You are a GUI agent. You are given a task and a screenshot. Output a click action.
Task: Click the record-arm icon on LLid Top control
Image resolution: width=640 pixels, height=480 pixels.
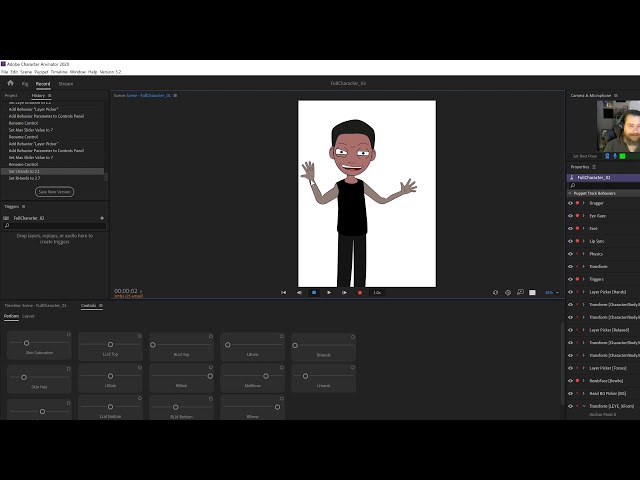(140, 336)
